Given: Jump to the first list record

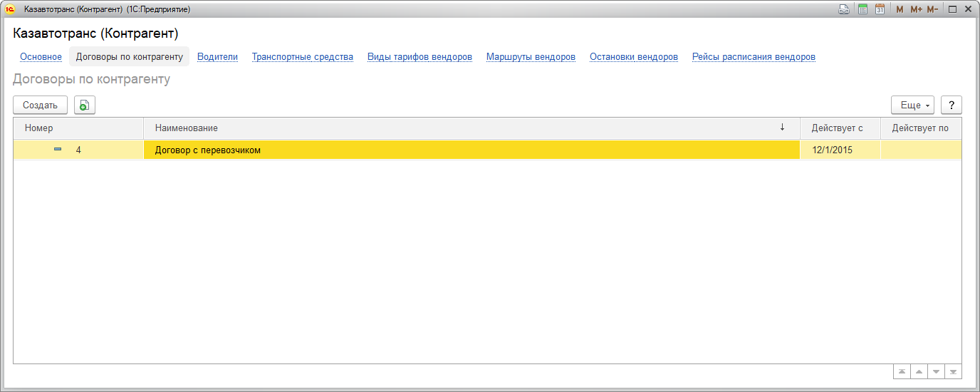Looking at the screenshot, I should click(x=902, y=372).
